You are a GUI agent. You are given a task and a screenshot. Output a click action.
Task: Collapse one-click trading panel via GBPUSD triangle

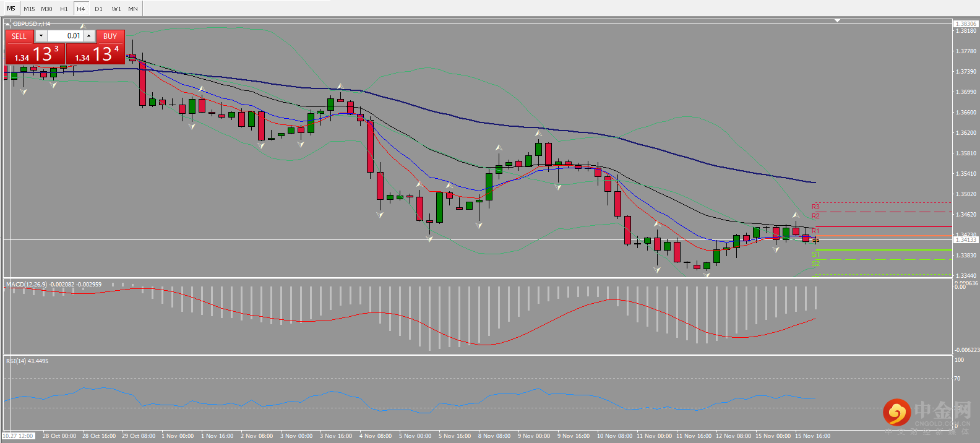(x=8, y=24)
